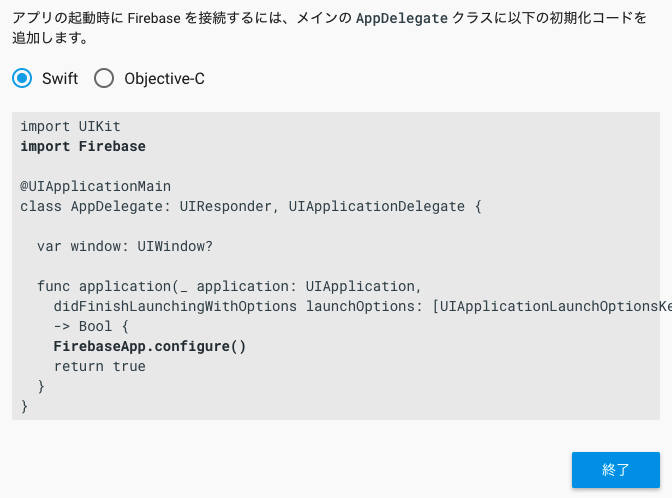Click the "-> Bool {" line
This screenshot has height=498, width=672.
91,326
